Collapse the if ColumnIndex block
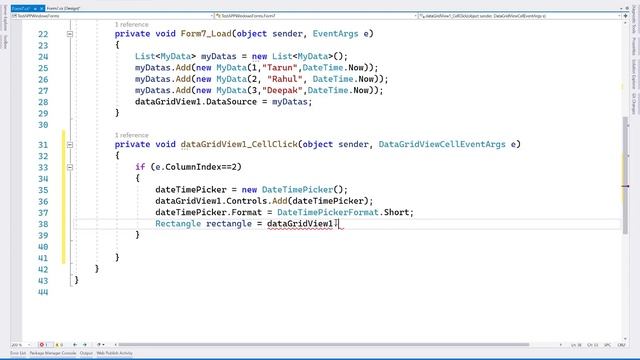 pyautogui.click(x=70, y=167)
